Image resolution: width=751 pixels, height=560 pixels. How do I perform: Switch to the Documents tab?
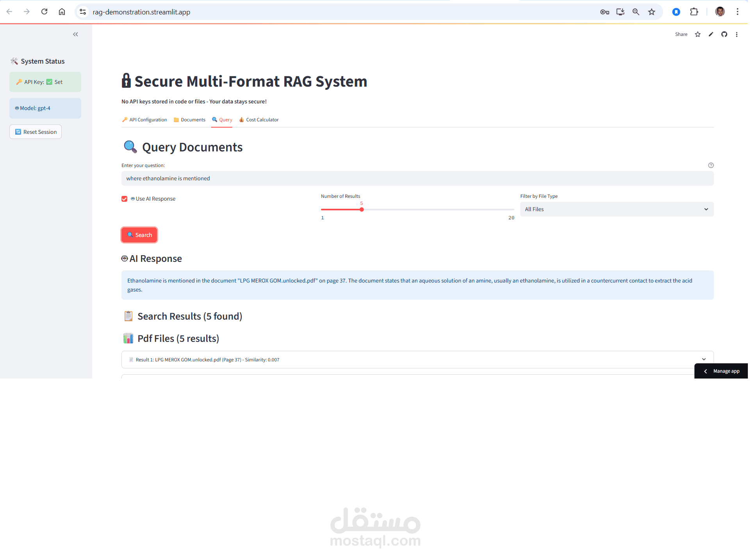pos(189,120)
